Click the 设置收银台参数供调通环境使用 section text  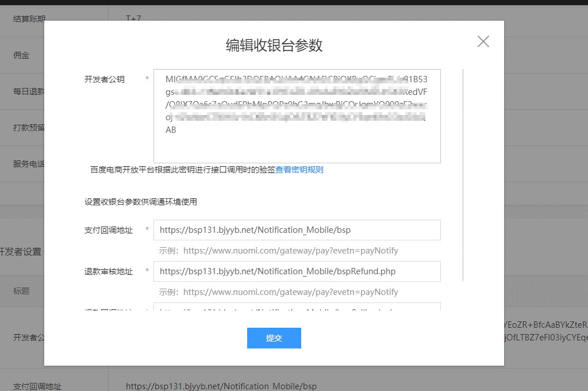pyautogui.click(x=141, y=202)
